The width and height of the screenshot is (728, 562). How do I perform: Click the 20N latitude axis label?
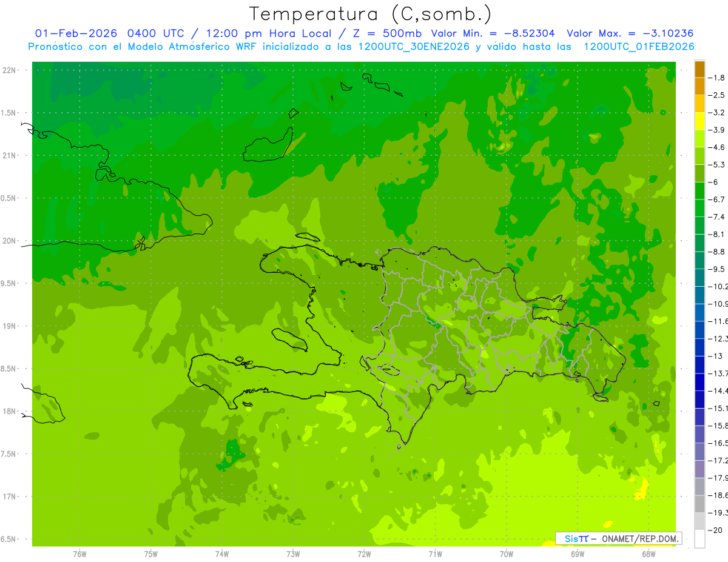coord(10,241)
